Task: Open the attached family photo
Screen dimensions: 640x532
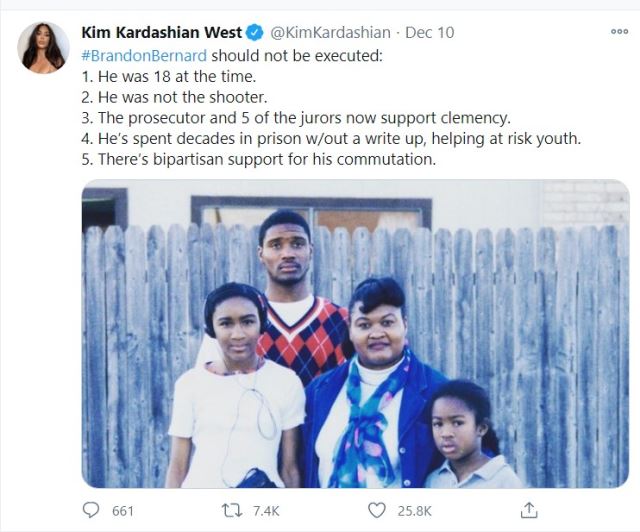Action: point(355,334)
